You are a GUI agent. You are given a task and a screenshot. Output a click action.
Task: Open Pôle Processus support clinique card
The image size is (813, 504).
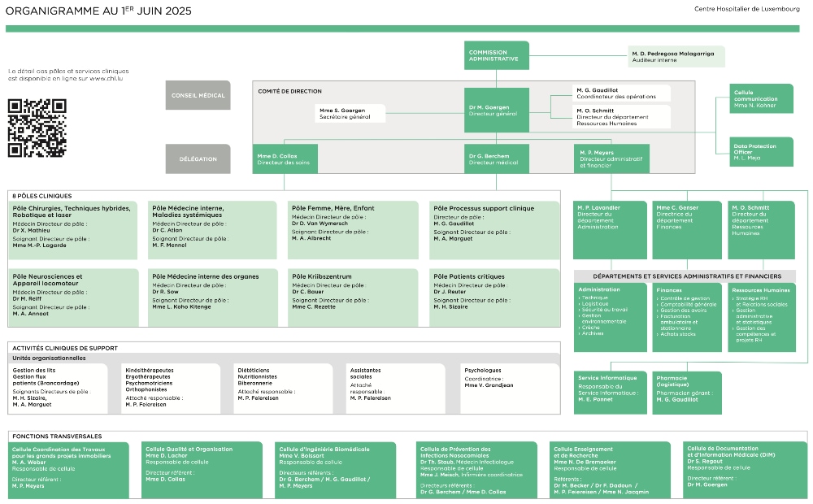click(x=494, y=230)
